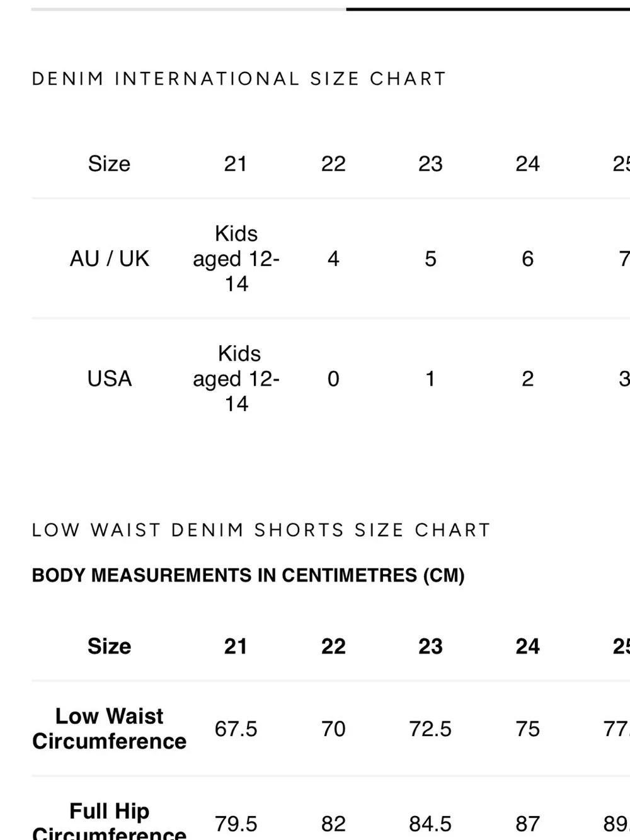Screen dimensions: 630x840
Task: Click size 24 column in international chart
Action: 527,164
